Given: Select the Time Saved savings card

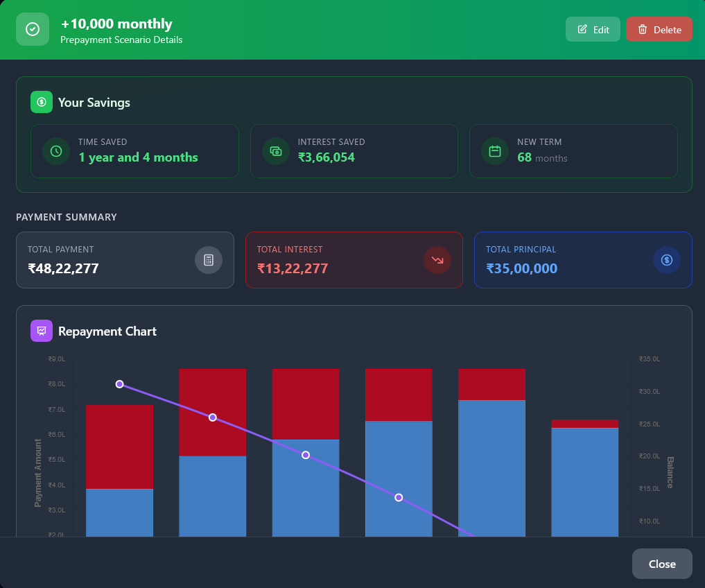Looking at the screenshot, I should click(134, 151).
